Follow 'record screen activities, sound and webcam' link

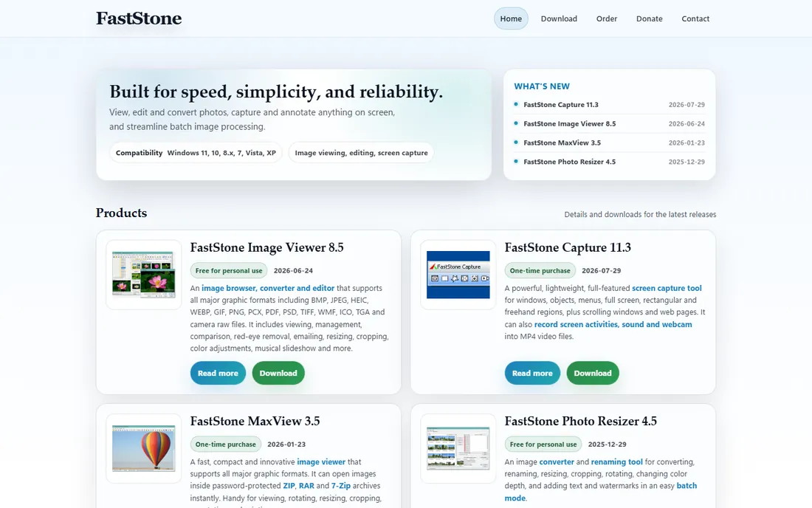[613, 324]
